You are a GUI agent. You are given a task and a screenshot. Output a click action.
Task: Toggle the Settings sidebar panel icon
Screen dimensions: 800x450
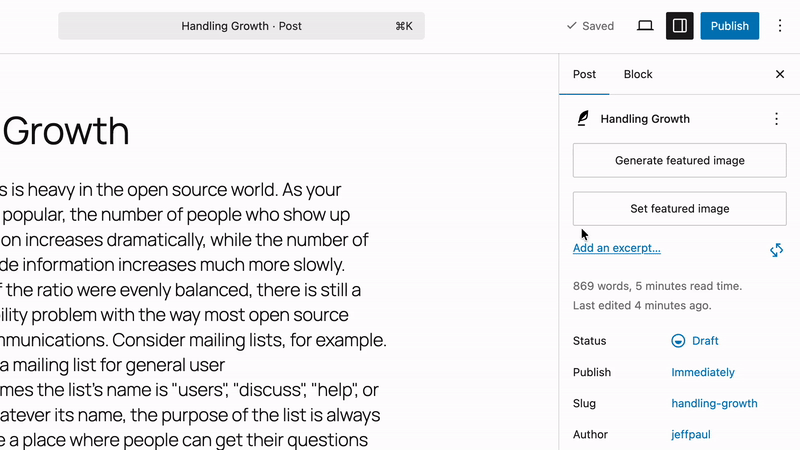[680, 26]
